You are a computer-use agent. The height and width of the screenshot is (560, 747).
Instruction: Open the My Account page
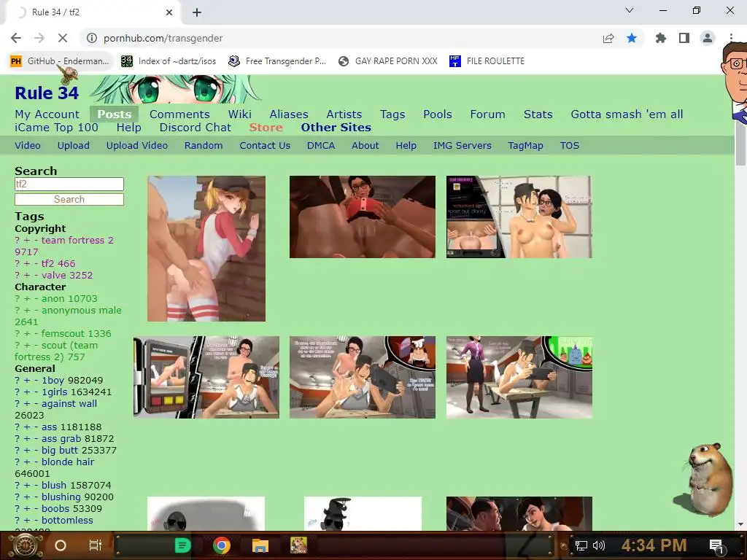pyautogui.click(x=47, y=114)
